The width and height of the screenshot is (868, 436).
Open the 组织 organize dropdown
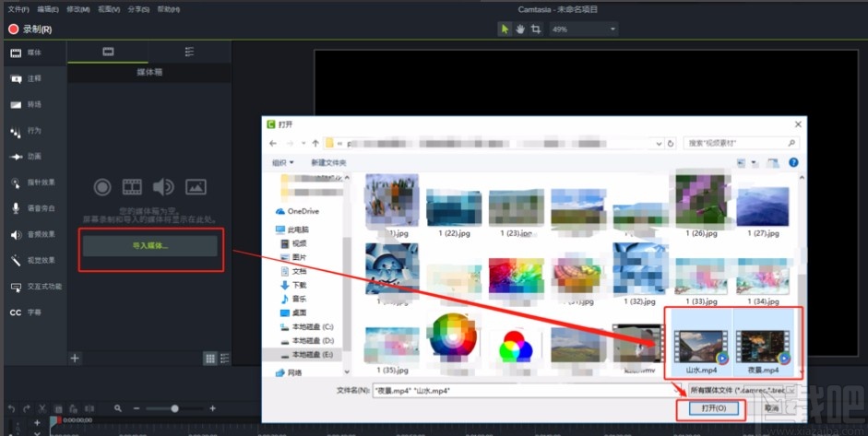pos(283,162)
